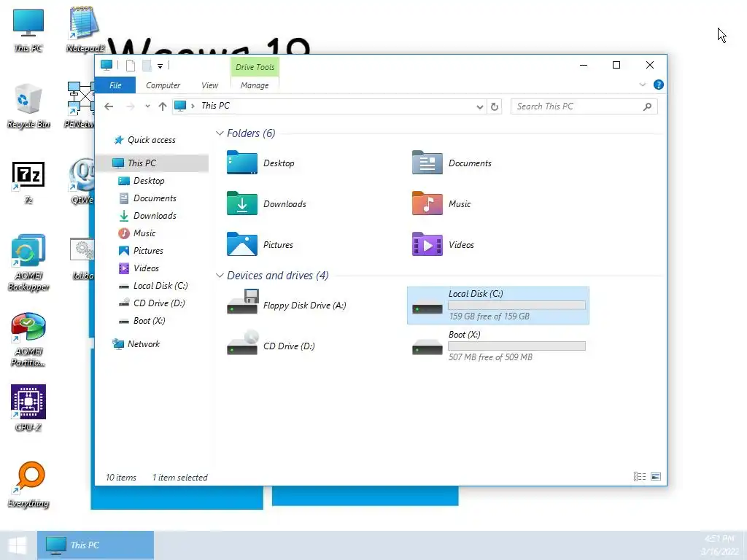The image size is (747, 560).
Task: Open the This PC desktop shortcut
Action: pos(28,29)
